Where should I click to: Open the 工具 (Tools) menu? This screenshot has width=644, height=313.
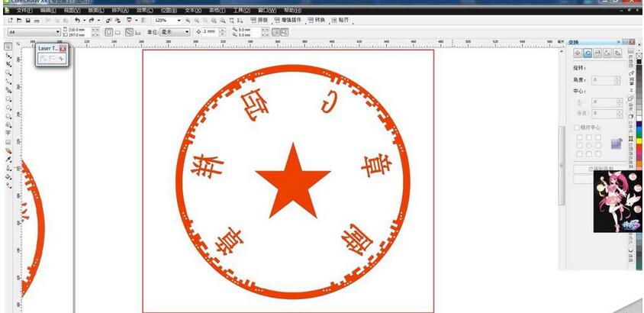pyautogui.click(x=241, y=10)
